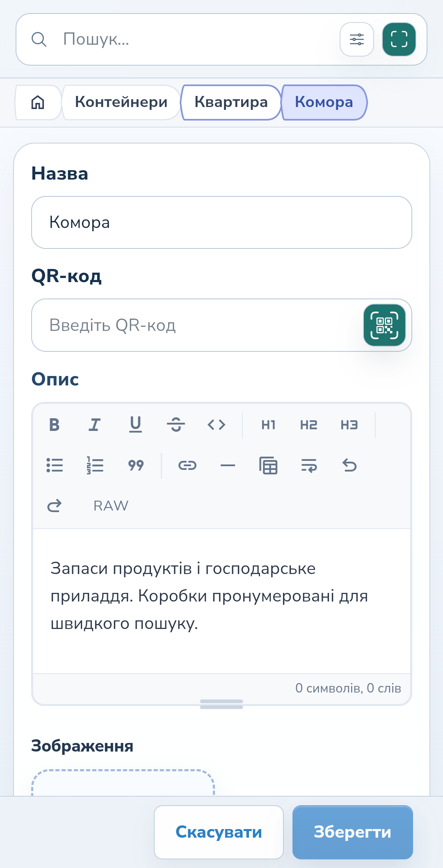This screenshot has height=868, width=443.
Task: Toggle strikethrough formatting
Action: (x=176, y=425)
